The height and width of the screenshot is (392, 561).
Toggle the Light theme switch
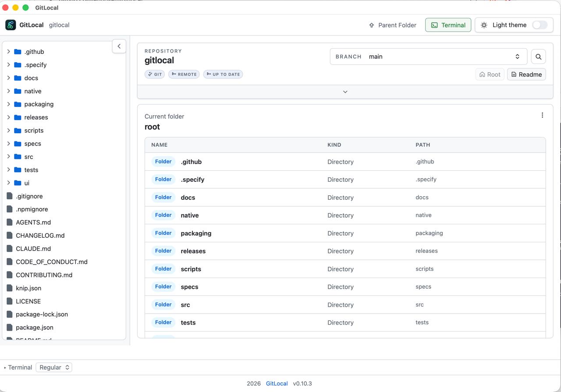point(540,25)
